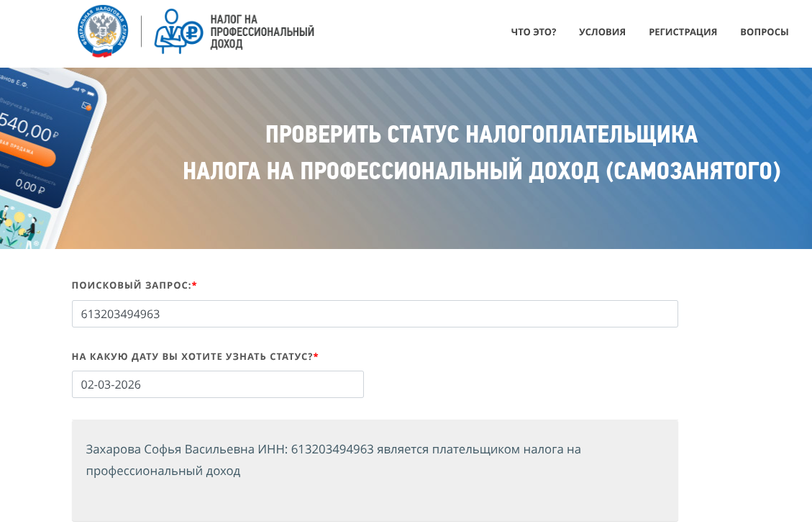Click the "Налог на профессиональный доход" logo text
Image resolution: width=812 pixels, height=529 pixels.
[x=262, y=32]
